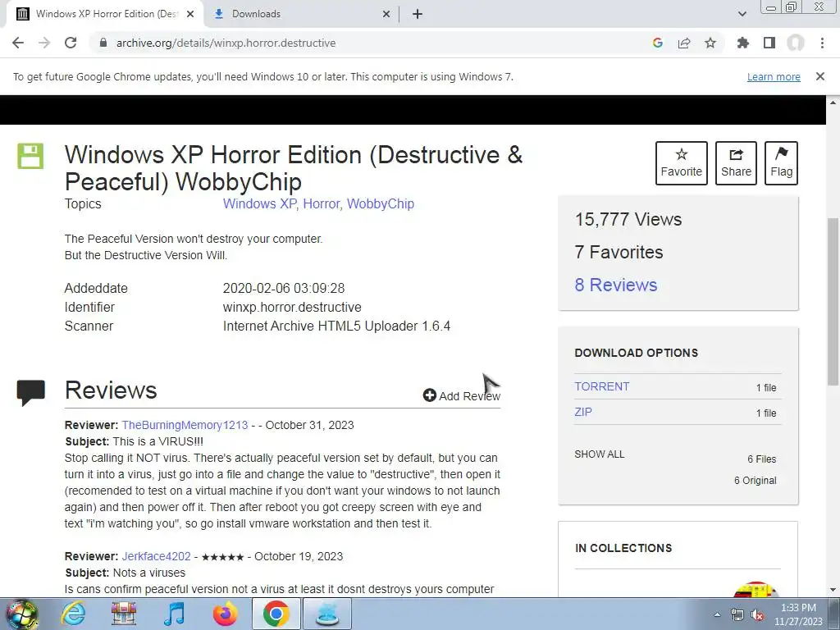Image resolution: width=840 pixels, height=630 pixels.
Task: Download the TORRENT option
Action: [601, 386]
